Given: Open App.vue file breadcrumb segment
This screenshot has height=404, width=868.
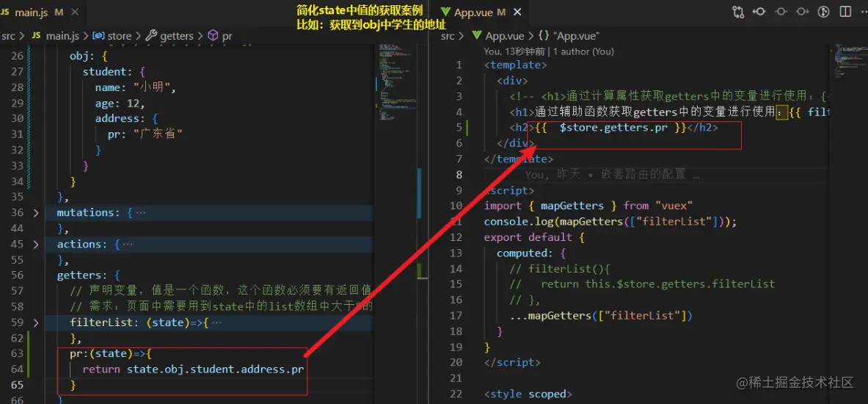Looking at the screenshot, I should pyautogui.click(x=506, y=36).
